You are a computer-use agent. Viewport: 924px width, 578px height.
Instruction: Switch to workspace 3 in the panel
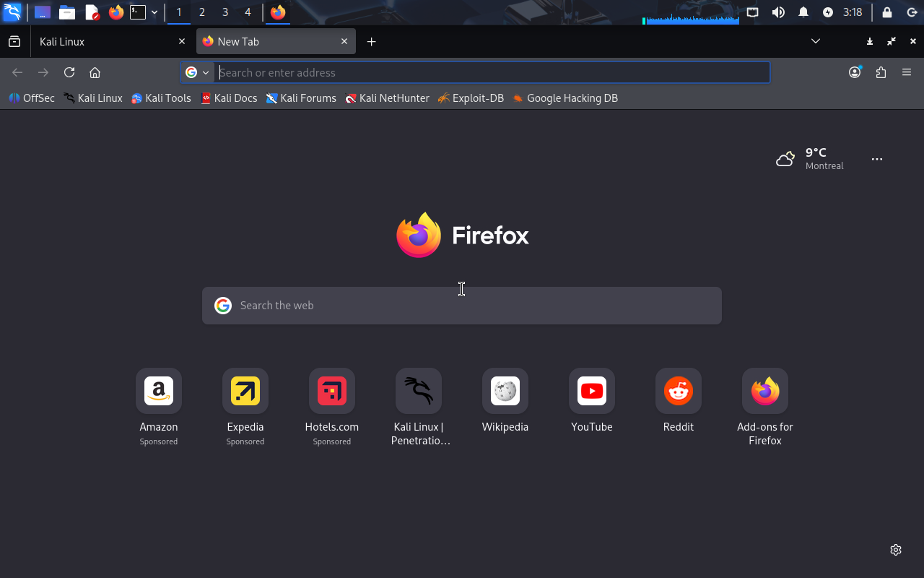[225, 12]
